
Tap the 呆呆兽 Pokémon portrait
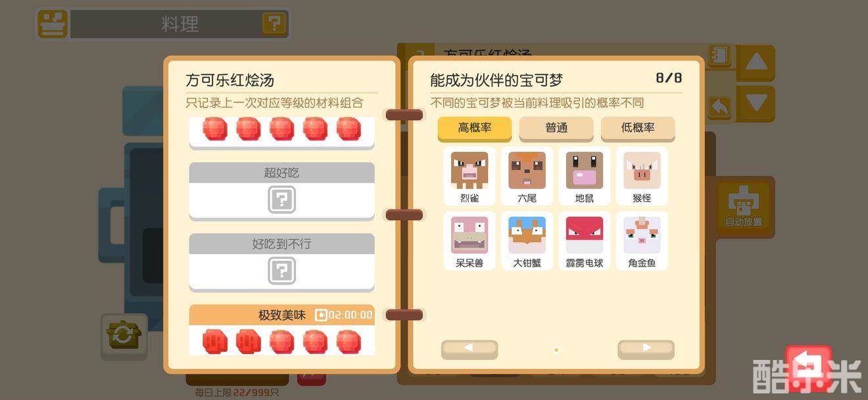470,240
